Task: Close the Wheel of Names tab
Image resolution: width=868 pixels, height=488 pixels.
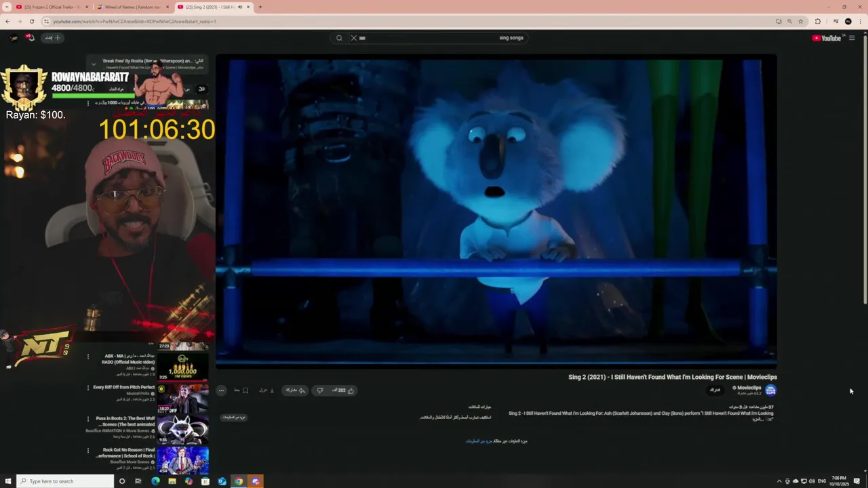Action: coord(167,7)
